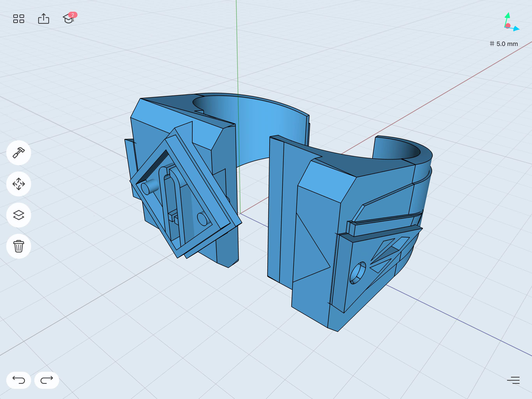Open the export/share panel
This screenshot has height=399, width=532.
44,19
